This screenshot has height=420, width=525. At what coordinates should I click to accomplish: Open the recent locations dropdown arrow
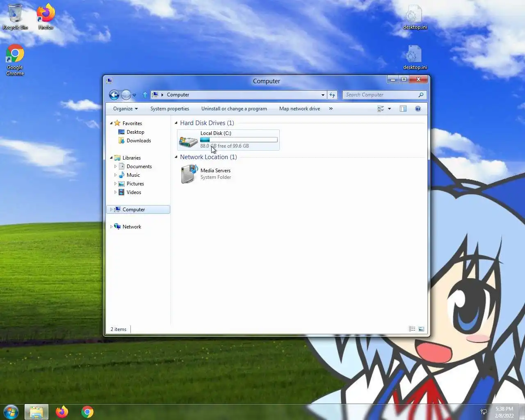(x=134, y=95)
